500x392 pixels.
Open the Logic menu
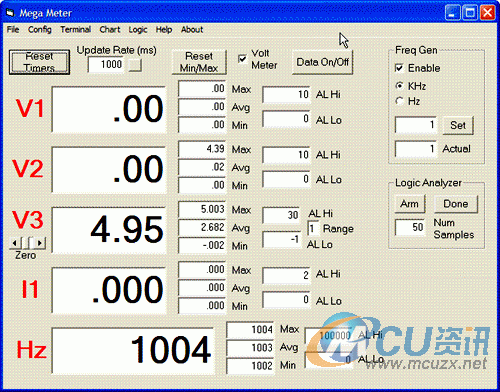[138, 30]
